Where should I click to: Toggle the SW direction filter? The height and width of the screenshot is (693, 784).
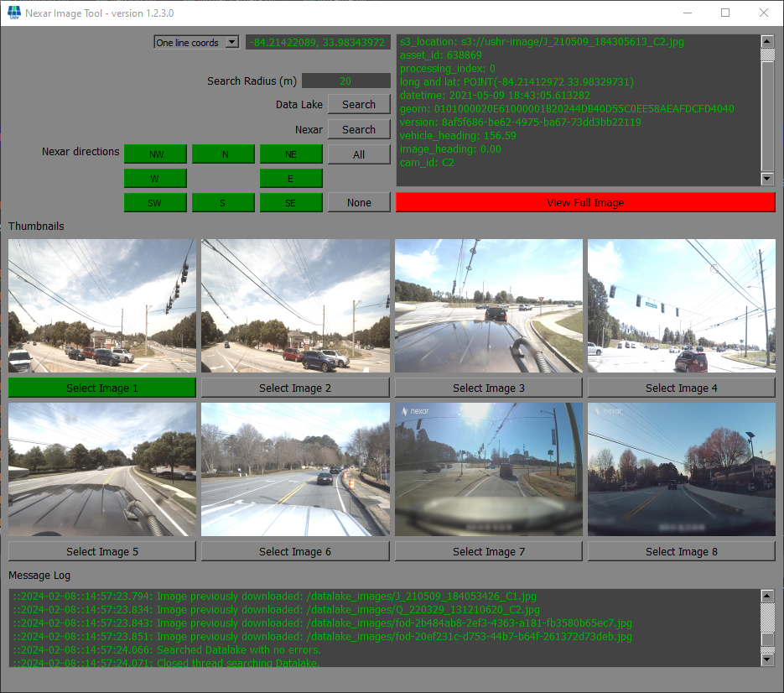pos(156,203)
